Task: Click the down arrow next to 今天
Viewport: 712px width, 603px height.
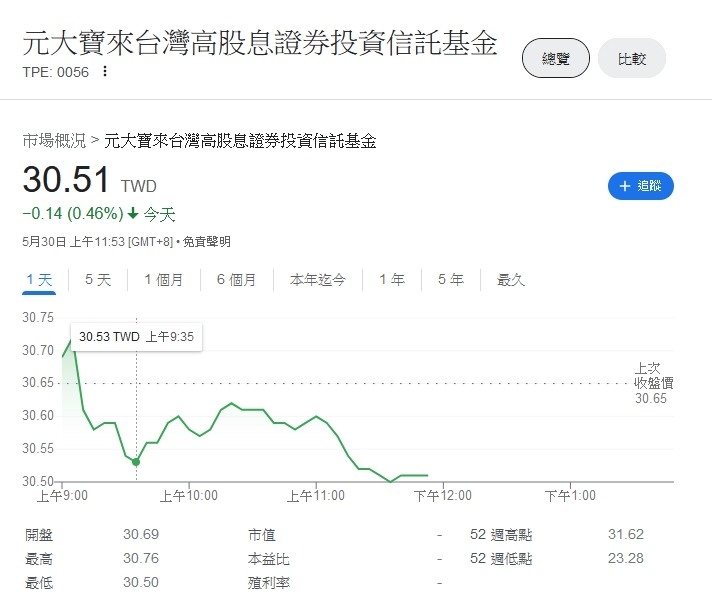Action: pyautogui.click(x=133, y=213)
